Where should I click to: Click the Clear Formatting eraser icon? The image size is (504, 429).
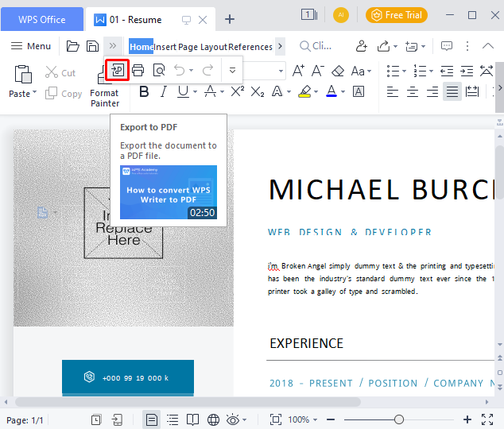[338, 71]
